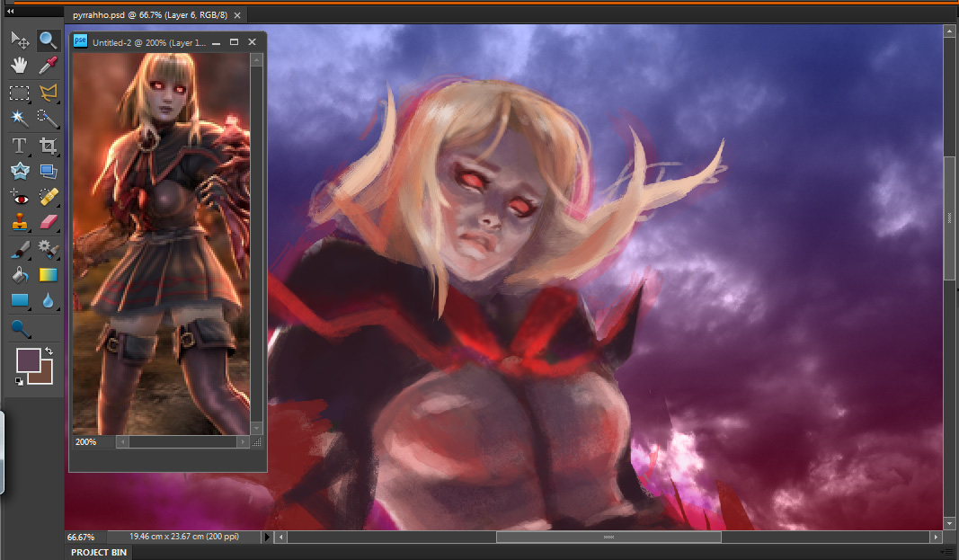Pick the Paint Bucket tool
Viewport: 959px width, 560px height.
(x=20, y=275)
